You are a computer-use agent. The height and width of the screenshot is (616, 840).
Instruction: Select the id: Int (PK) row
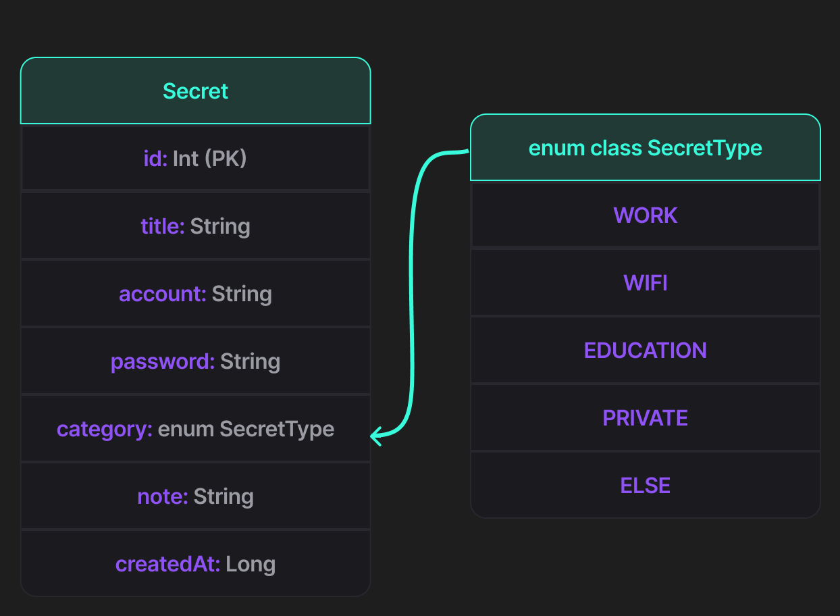tap(195, 159)
